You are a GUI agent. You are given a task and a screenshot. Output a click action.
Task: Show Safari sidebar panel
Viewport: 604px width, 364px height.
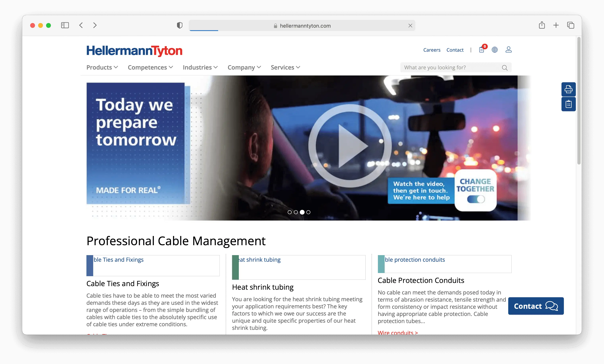click(x=65, y=25)
